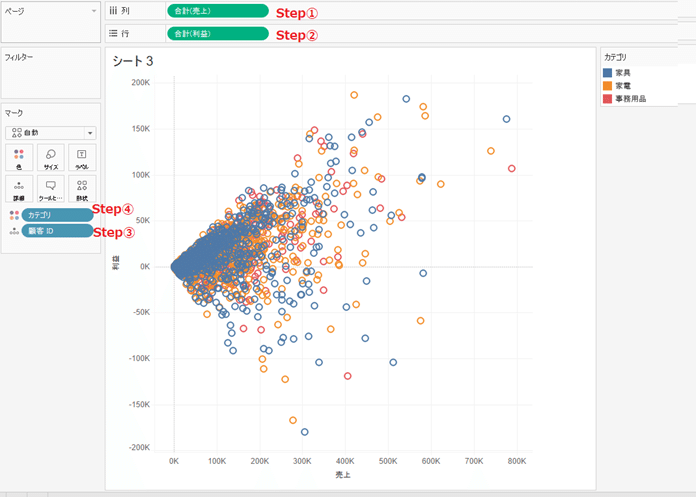Click the 事務用品 legend label text

pos(630,99)
